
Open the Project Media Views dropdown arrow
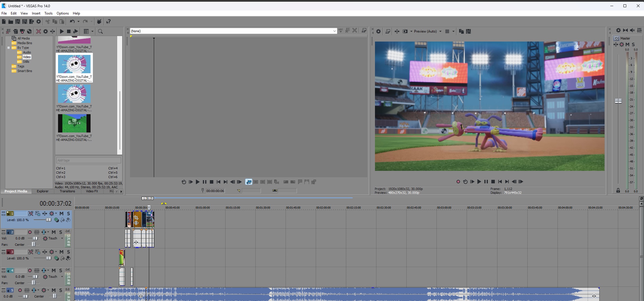pos(93,31)
